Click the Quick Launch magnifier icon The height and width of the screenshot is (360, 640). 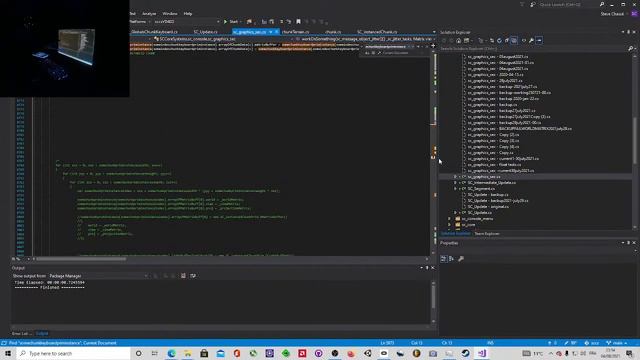(x=602, y=4)
